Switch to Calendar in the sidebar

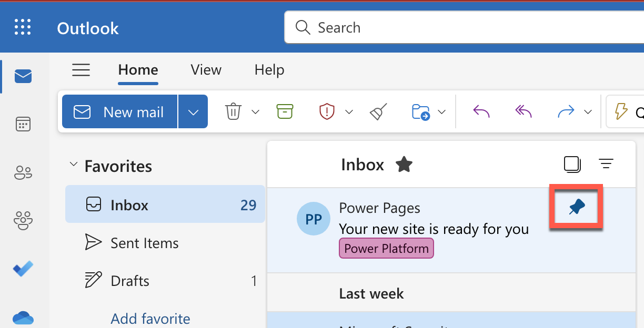pos(23,125)
